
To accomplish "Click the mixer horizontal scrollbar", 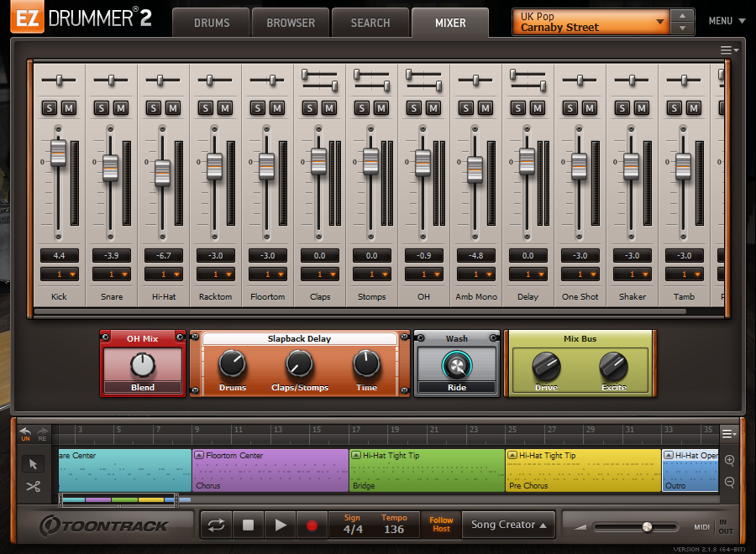I will click(x=360, y=311).
